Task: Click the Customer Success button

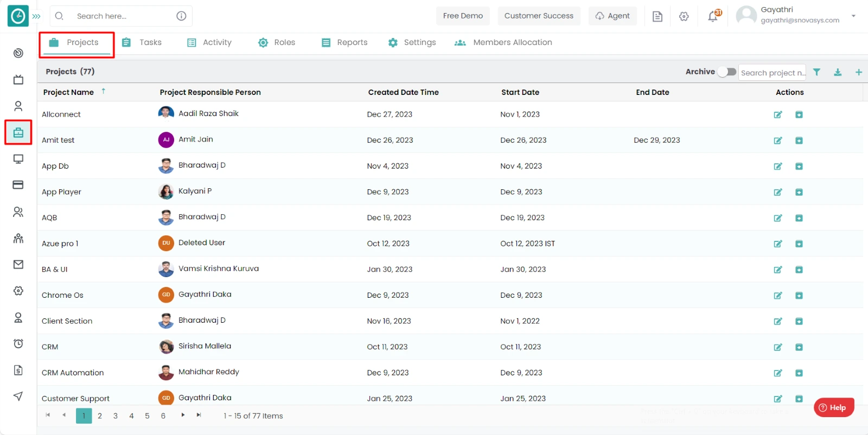Action: [539, 16]
